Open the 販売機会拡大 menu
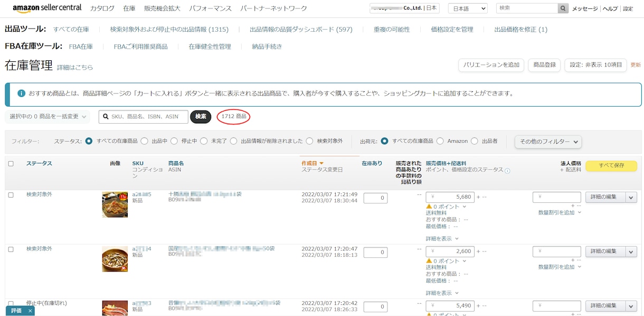Viewport: 644px width, 316px height. click(x=162, y=8)
